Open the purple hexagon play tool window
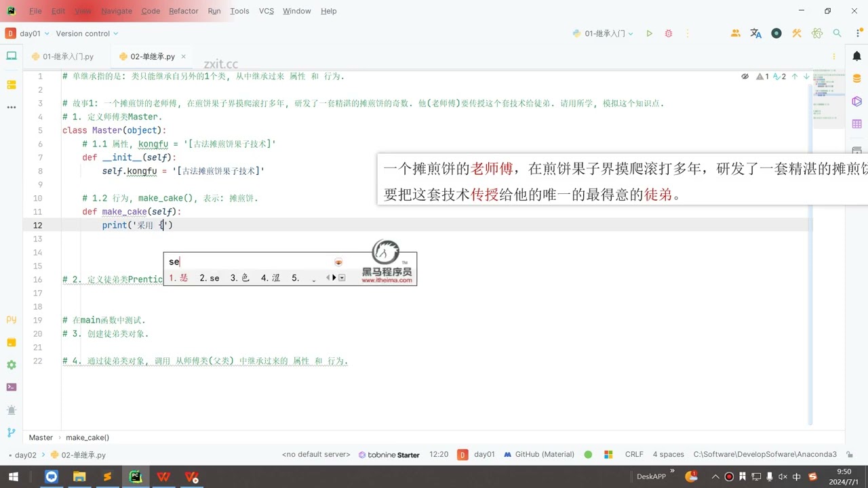This screenshot has height=488, width=868. [857, 101]
